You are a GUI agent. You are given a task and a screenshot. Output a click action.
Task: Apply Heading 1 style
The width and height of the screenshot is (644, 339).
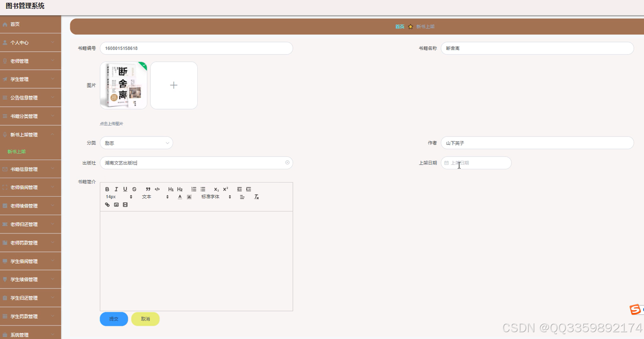click(171, 189)
